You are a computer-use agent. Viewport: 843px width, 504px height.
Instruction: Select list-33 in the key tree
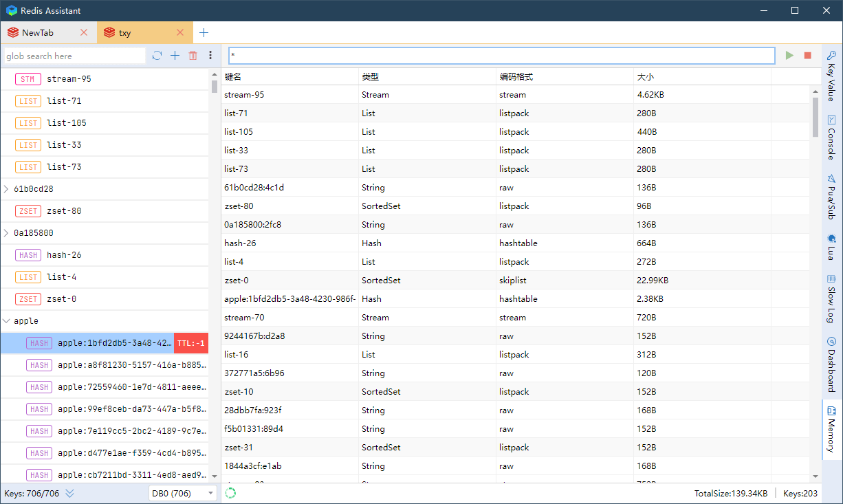105,145
